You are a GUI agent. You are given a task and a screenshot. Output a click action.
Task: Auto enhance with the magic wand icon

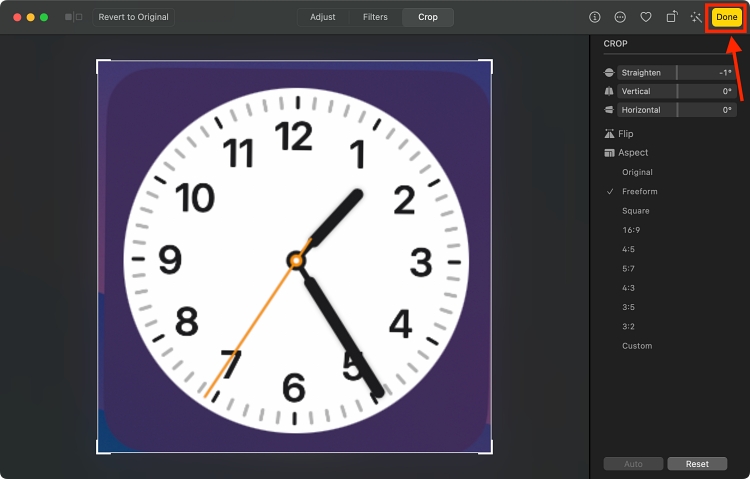(696, 17)
